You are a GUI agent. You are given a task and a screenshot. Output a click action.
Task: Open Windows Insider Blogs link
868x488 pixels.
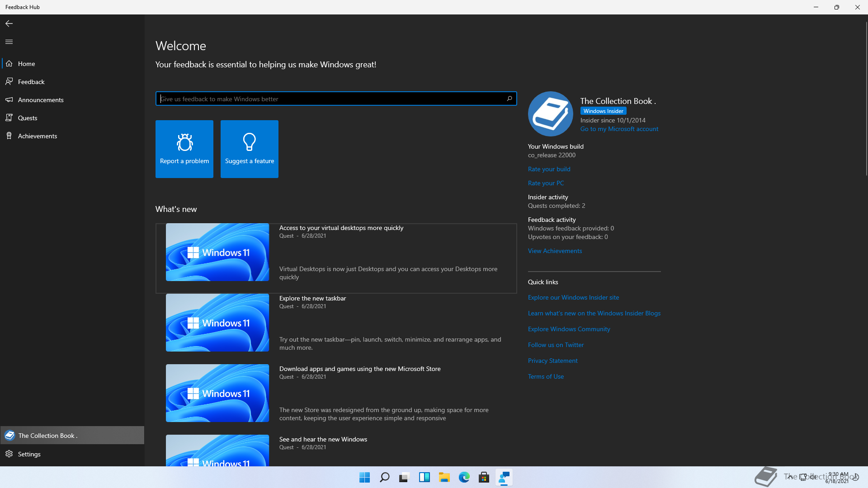tap(594, 313)
